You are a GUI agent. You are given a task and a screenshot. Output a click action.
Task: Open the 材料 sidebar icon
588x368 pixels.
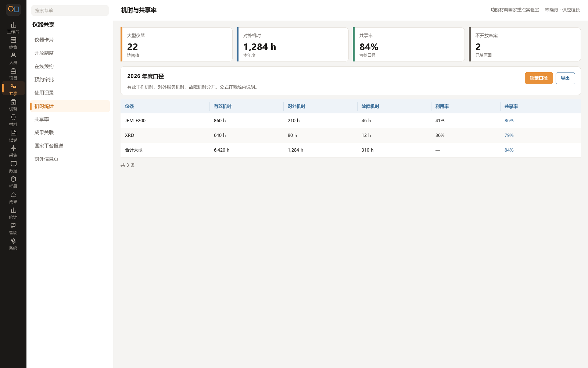(x=13, y=120)
